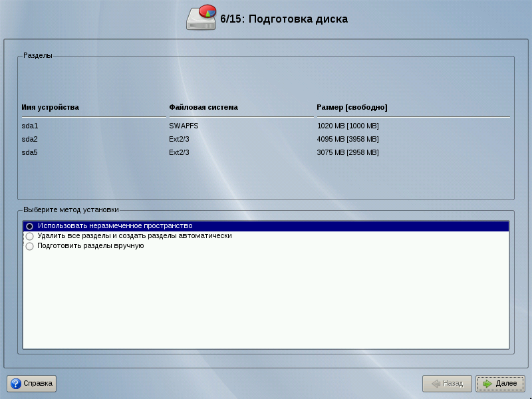Click the "Размер [свободно]" column header
This screenshot has width=532, height=399.
tap(352, 107)
